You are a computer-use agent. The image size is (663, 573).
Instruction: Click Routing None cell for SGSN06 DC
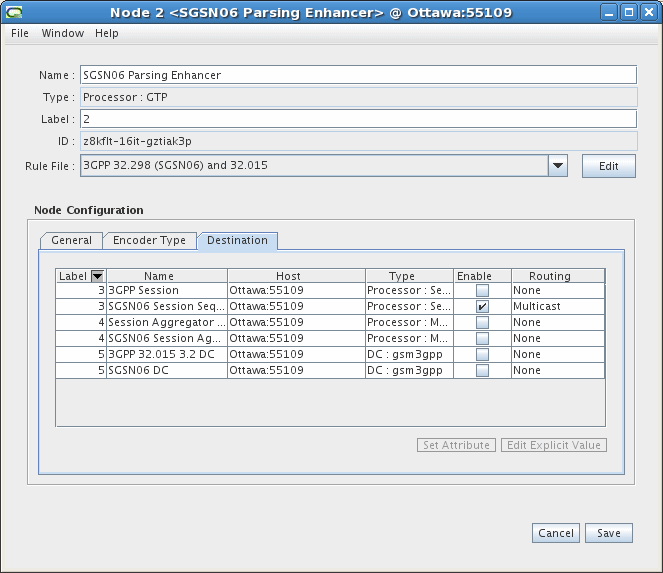pyautogui.click(x=558, y=370)
